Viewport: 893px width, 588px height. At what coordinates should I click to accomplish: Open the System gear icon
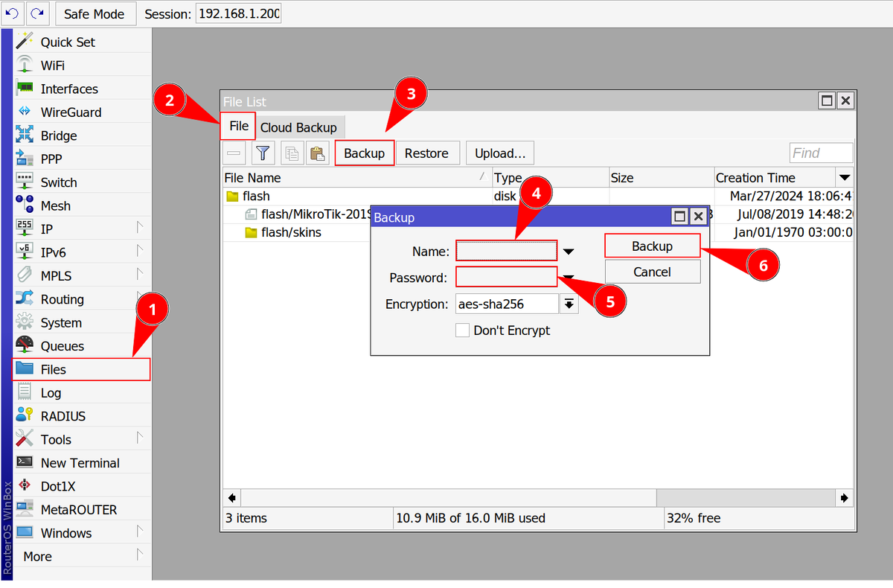tap(25, 322)
